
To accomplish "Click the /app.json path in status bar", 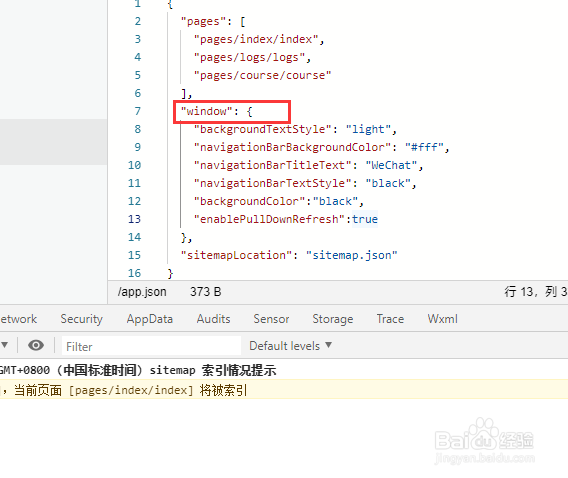I will (x=142, y=292).
